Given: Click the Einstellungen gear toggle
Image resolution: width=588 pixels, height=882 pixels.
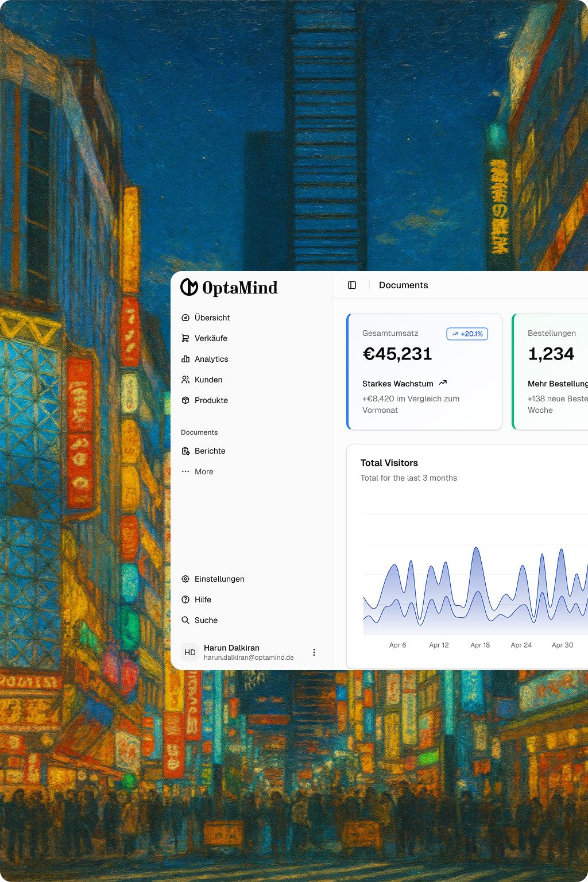Looking at the screenshot, I should coord(185,579).
